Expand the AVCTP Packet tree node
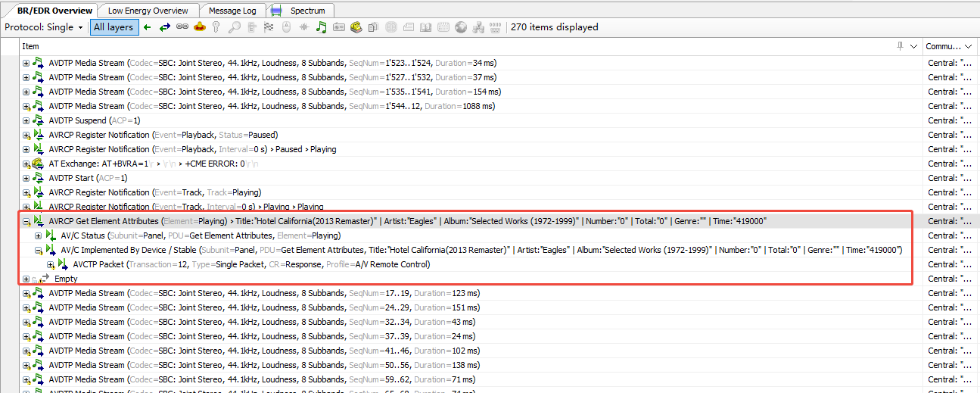The height and width of the screenshot is (393, 980). 50,264
